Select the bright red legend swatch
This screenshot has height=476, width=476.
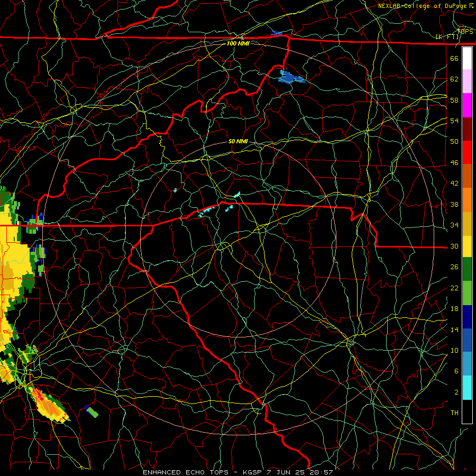click(467, 152)
